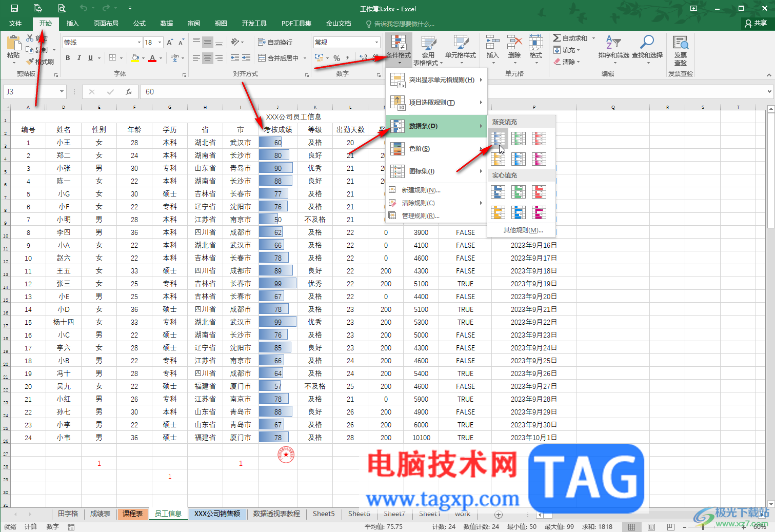The image size is (775, 532).
Task: Toggle Italic formatting
Action: (x=79, y=58)
